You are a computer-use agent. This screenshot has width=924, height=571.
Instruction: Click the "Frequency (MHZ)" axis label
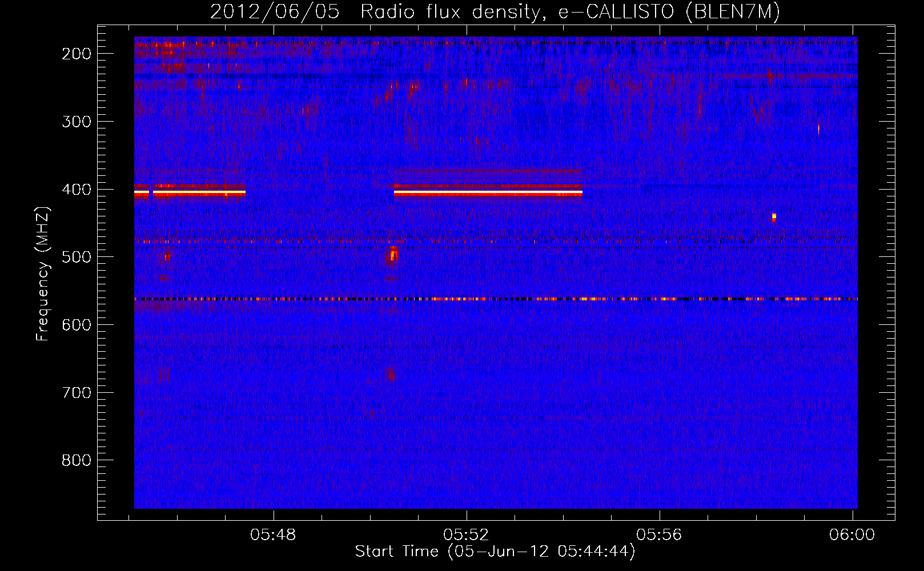(43, 274)
